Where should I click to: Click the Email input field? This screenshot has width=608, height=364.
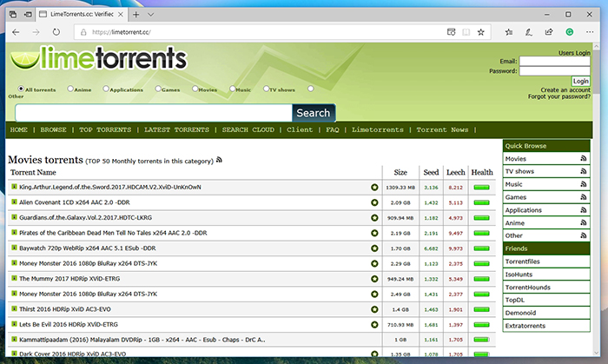coord(554,62)
